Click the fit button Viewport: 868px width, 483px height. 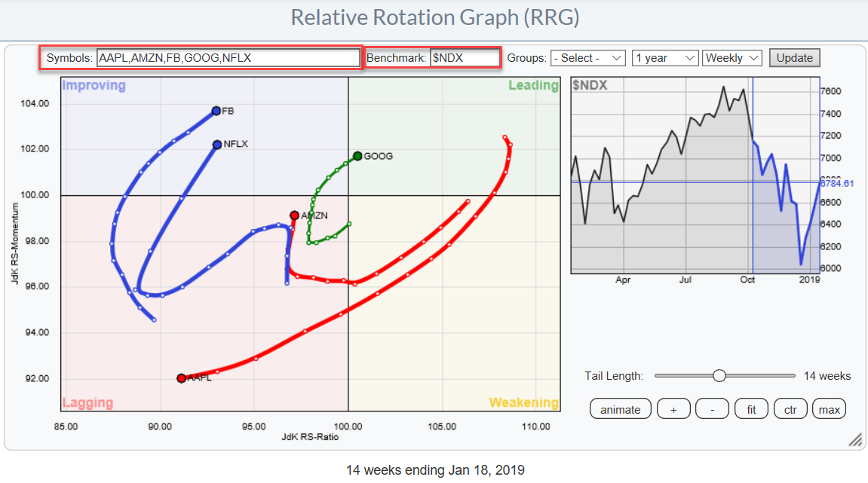[x=751, y=409]
